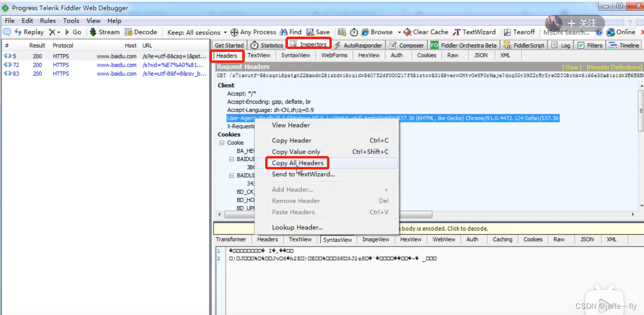Click horizontal scrollbar of request headers pane
644x315 pixels.
tap(328, 215)
